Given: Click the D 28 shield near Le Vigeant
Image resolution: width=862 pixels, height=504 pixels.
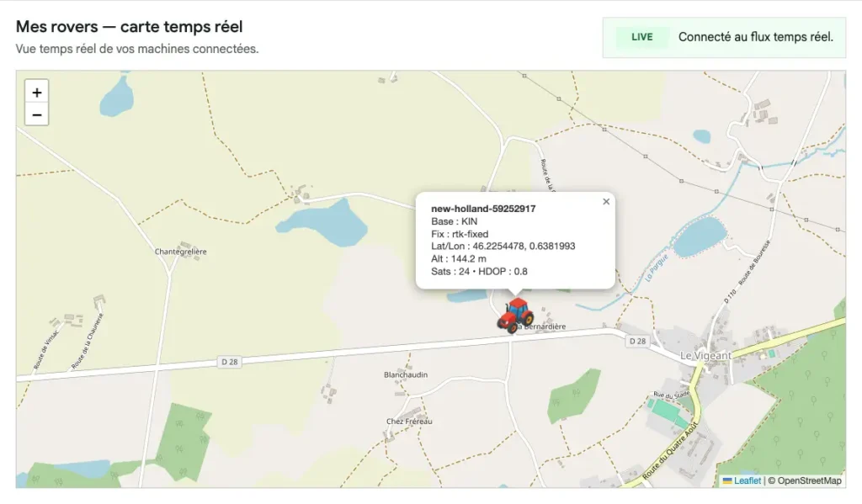Looking at the screenshot, I should point(637,341).
